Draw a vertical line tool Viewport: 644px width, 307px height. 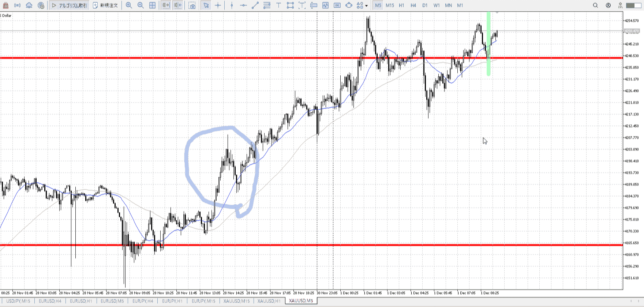[232, 5]
